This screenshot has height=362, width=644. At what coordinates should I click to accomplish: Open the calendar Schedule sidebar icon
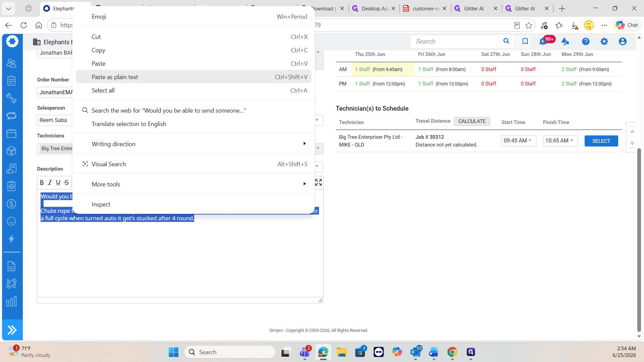pos(11,133)
